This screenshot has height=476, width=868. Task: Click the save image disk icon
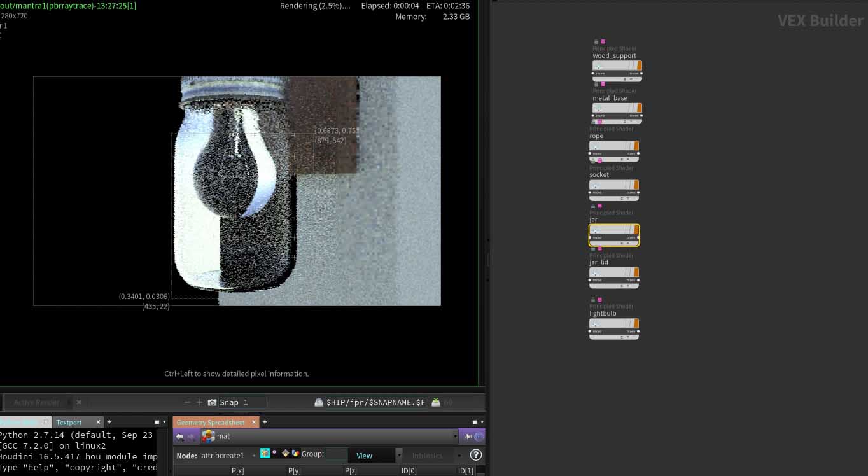click(318, 402)
